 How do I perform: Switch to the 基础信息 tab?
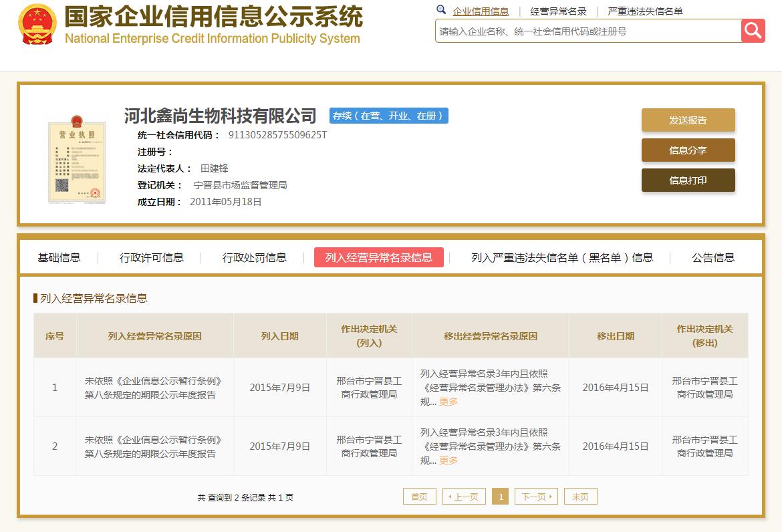(x=59, y=257)
